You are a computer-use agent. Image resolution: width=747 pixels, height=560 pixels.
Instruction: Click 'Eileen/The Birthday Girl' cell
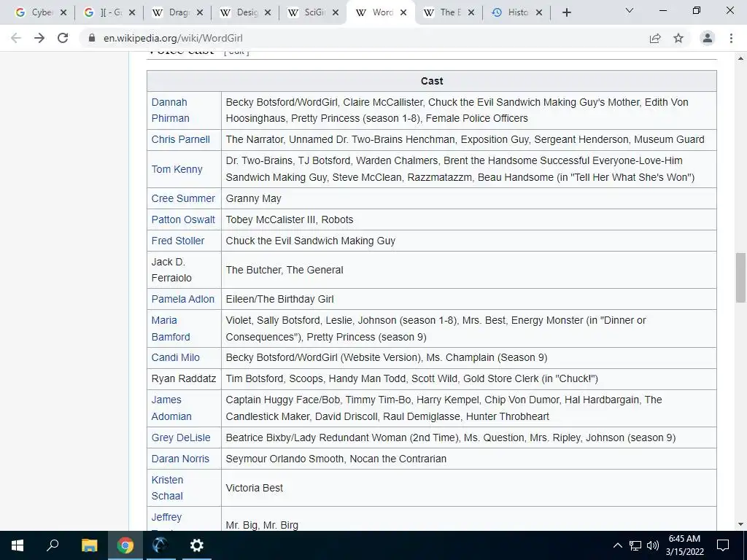pos(469,299)
